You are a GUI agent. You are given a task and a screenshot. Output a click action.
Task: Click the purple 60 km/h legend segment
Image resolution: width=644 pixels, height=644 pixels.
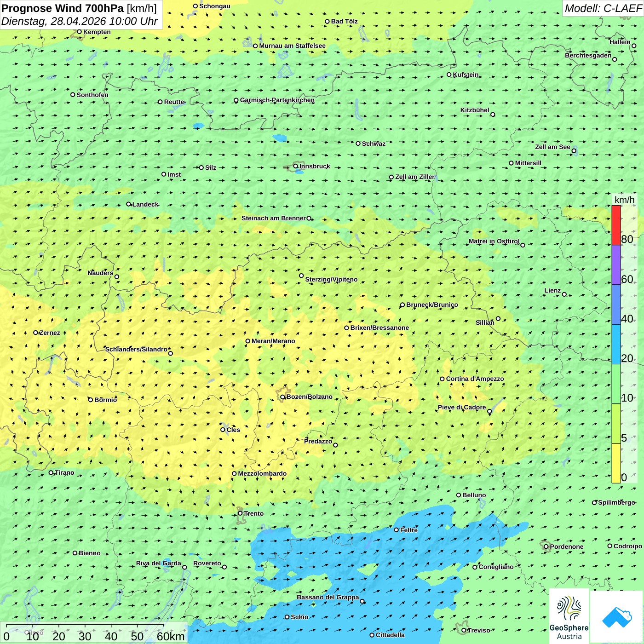[616, 265]
